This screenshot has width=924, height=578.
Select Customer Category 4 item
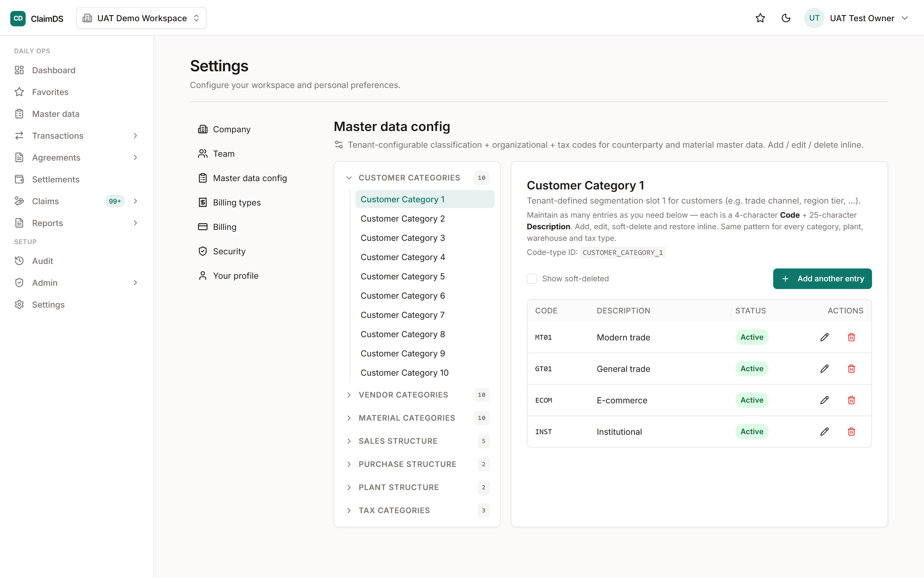tap(424, 257)
